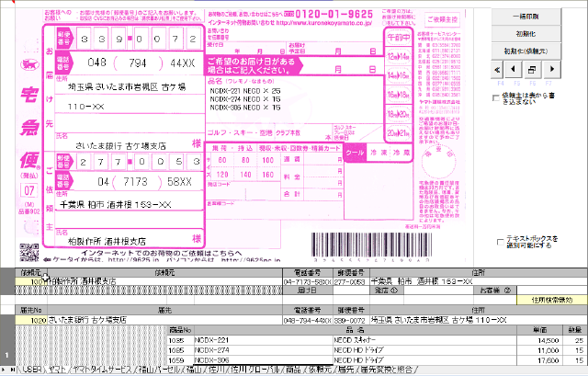
Task: Select the unit price cell 17,800
Action: (x=539, y=360)
